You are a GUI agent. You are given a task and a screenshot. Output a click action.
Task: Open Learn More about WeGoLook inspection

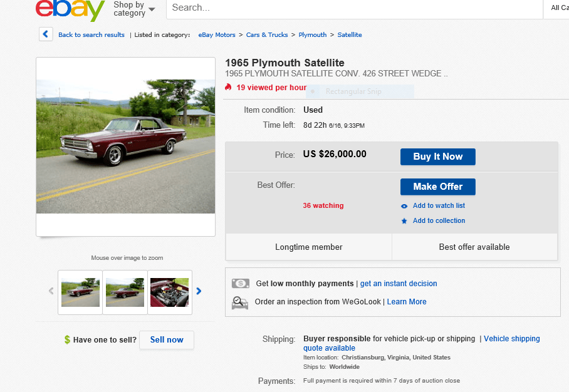[x=407, y=302]
